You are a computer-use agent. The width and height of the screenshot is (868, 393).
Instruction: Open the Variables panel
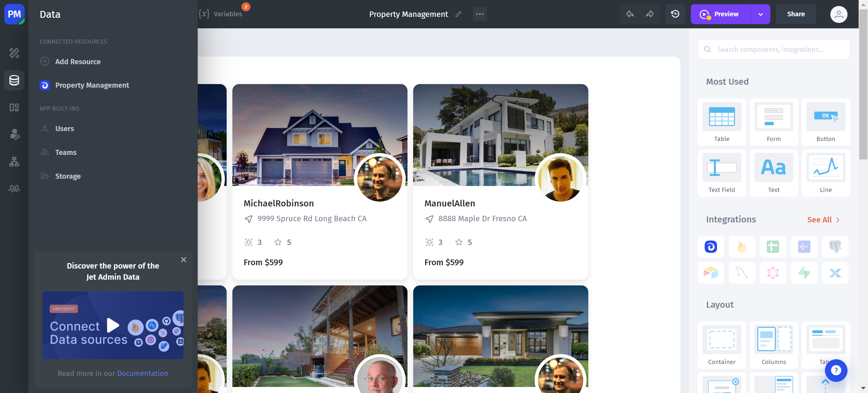pyautogui.click(x=221, y=14)
